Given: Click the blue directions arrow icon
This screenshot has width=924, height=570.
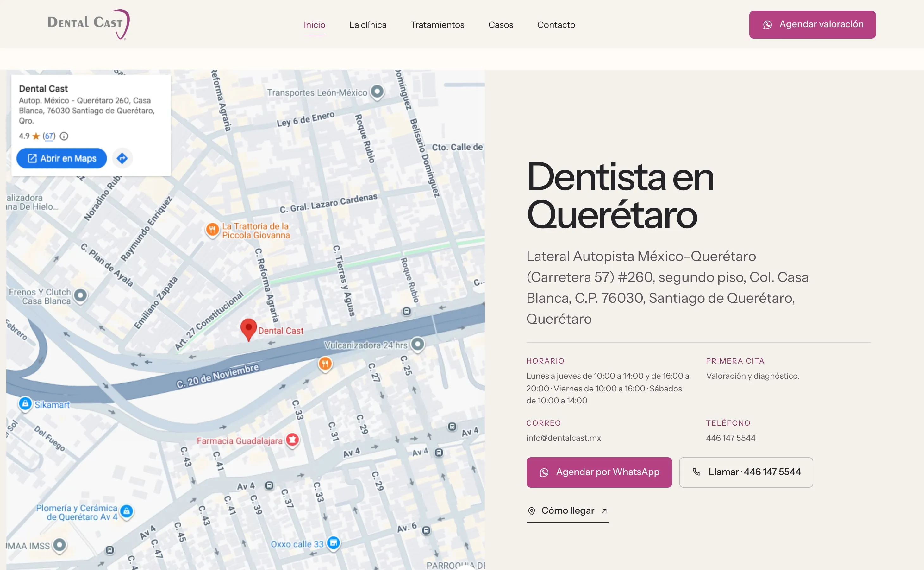Looking at the screenshot, I should pyautogui.click(x=122, y=158).
